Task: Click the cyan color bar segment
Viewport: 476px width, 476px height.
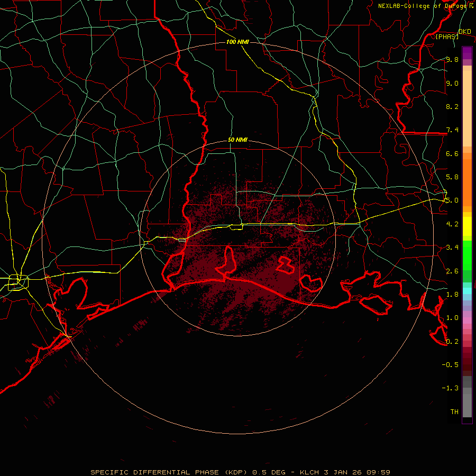Action: pos(467,290)
